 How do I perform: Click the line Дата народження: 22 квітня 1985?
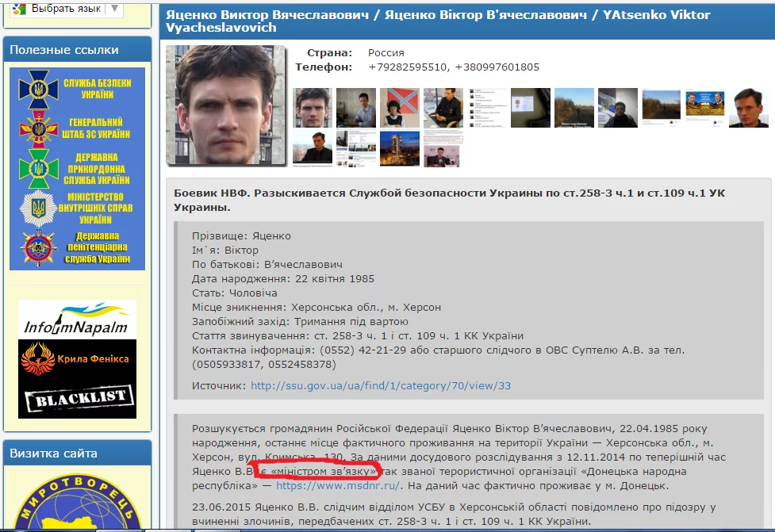pos(282,279)
